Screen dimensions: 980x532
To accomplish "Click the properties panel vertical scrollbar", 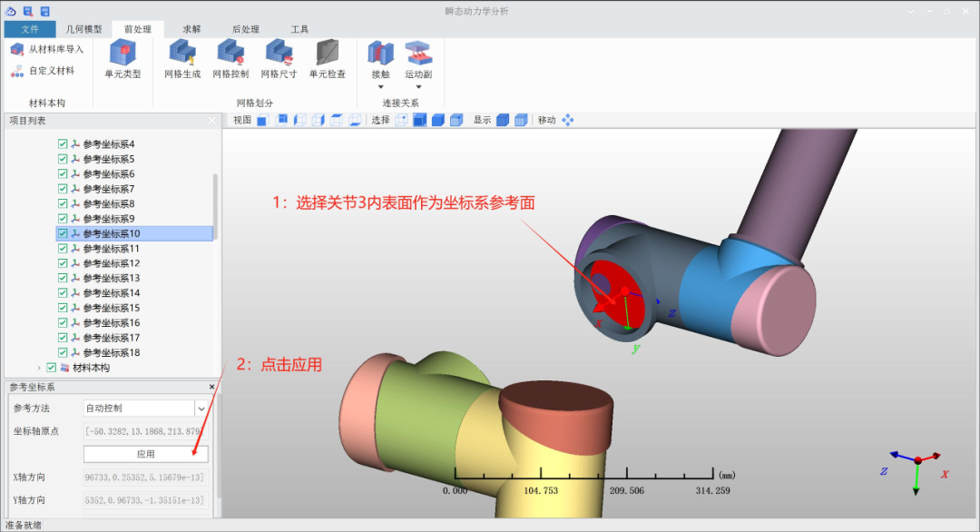I will coord(218,444).
